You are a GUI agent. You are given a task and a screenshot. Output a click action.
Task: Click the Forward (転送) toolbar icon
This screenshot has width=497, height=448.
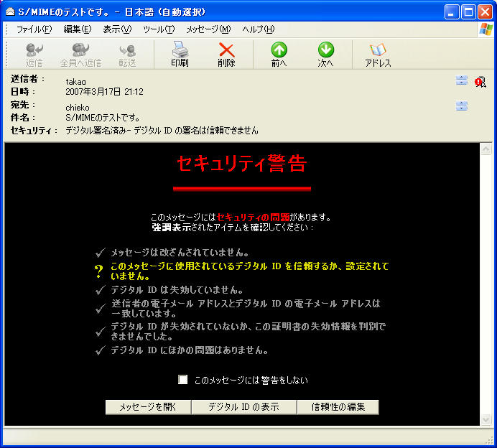coord(127,55)
